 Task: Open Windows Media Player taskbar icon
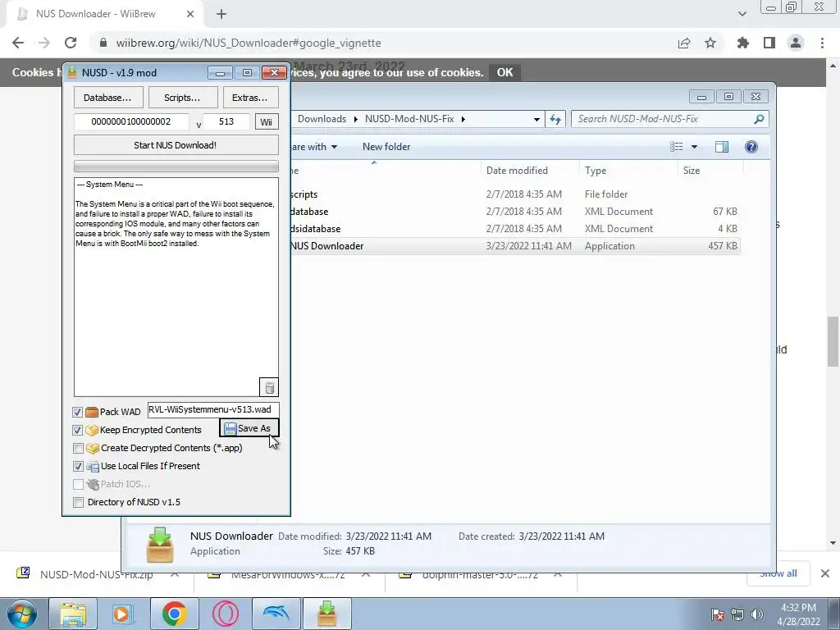point(123,614)
